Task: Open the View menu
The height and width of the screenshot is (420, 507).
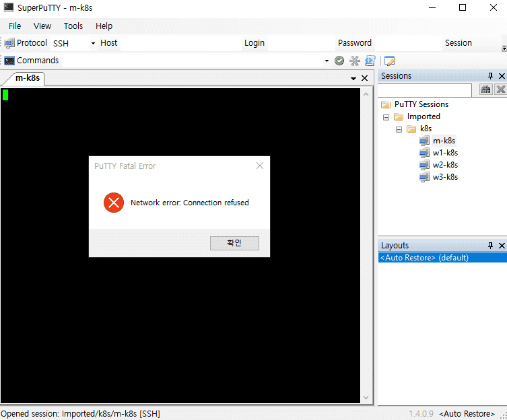Action: coord(42,26)
